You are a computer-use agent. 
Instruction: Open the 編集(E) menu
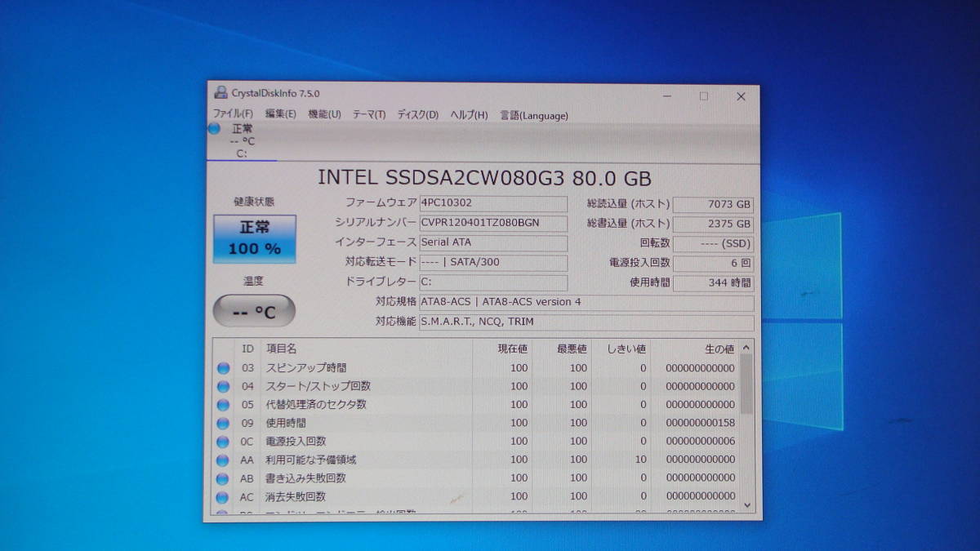[278, 115]
